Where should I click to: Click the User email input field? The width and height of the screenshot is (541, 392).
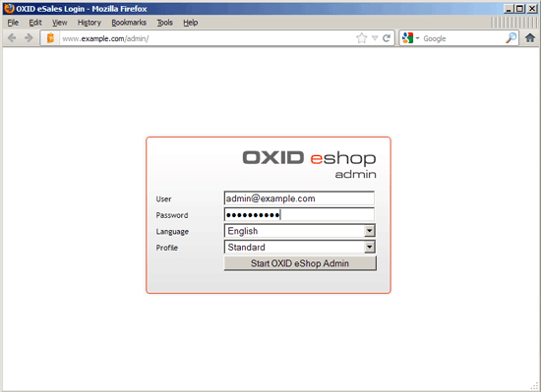(x=299, y=198)
